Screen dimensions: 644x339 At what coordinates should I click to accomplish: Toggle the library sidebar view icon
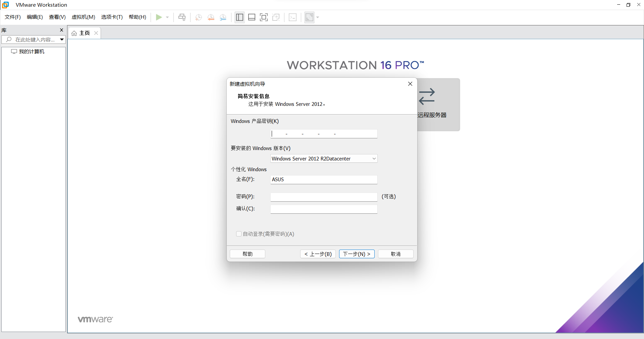239,17
